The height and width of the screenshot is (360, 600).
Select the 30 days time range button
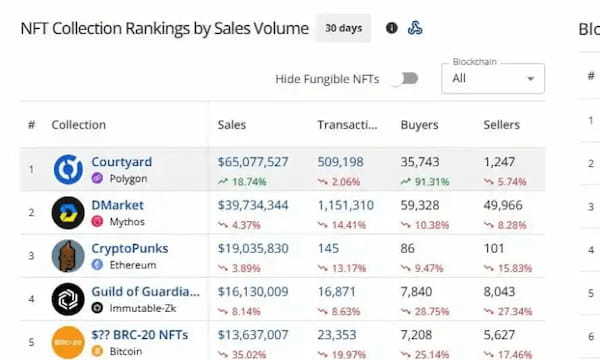tap(343, 28)
